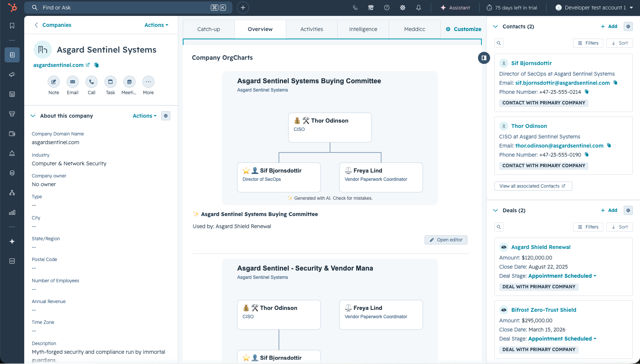
Task: Open the help question mark icon
Action: [387, 8]
